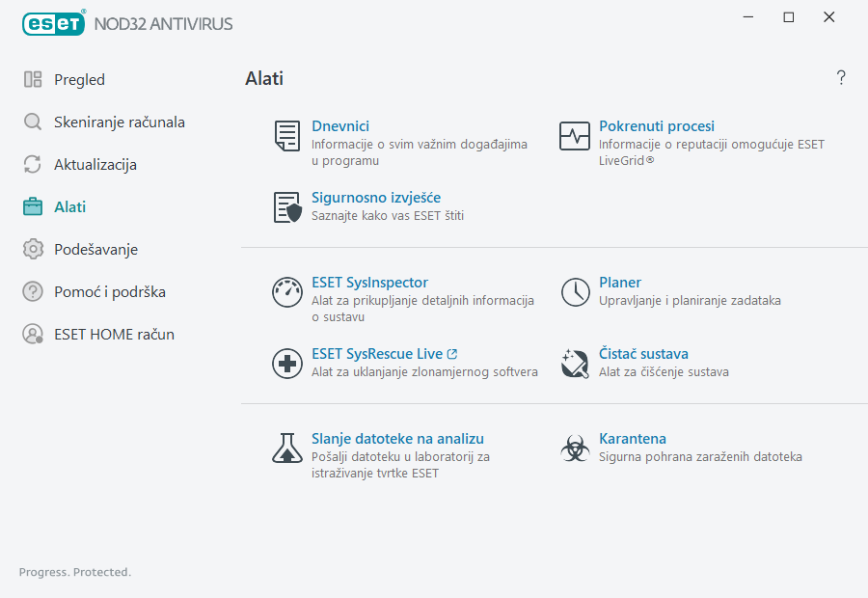
Task: Click the ESET logo
Action: (53, 23)
